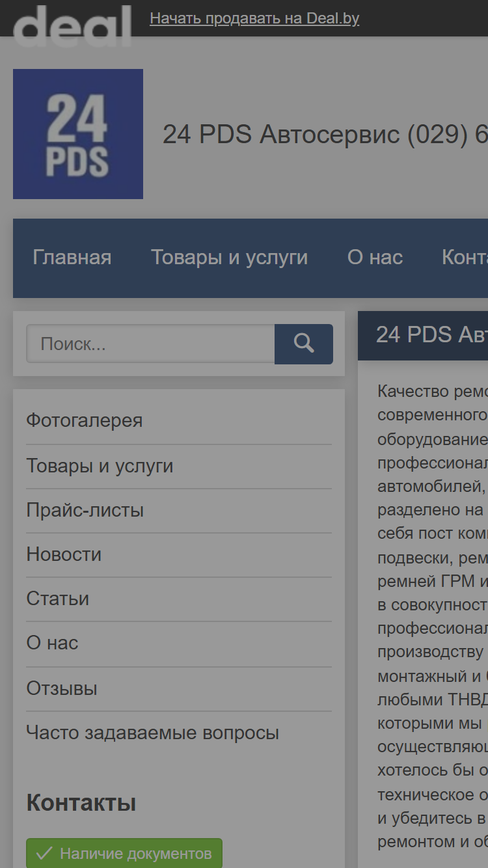Viewport: 488px width, 868px height.
Task: Open О нас in the navigation bar
Action: tap(375, 258)
